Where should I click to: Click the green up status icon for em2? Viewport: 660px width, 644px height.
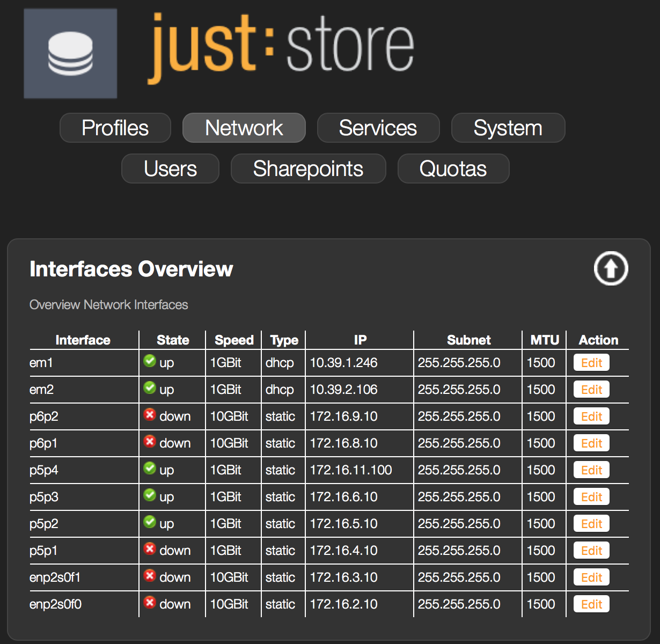pos(150,387)
